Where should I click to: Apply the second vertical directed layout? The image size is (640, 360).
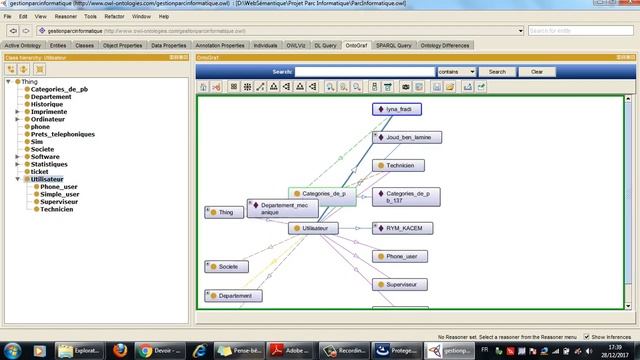pos(300,87)
